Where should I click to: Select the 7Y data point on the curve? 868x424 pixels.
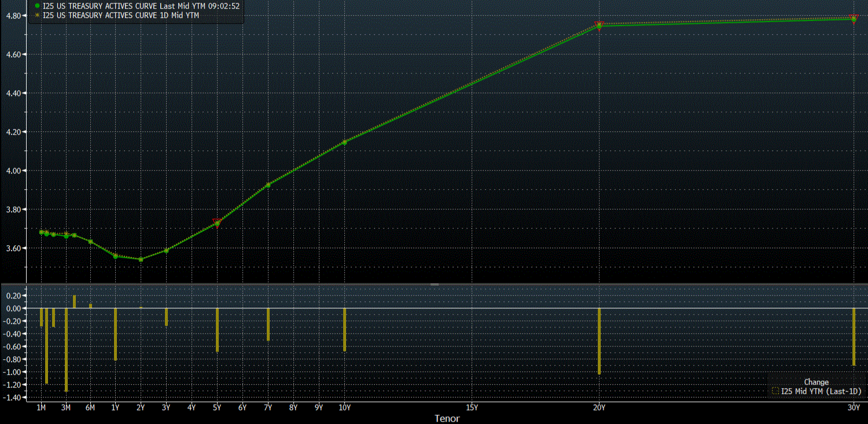(x=268, y=185)
